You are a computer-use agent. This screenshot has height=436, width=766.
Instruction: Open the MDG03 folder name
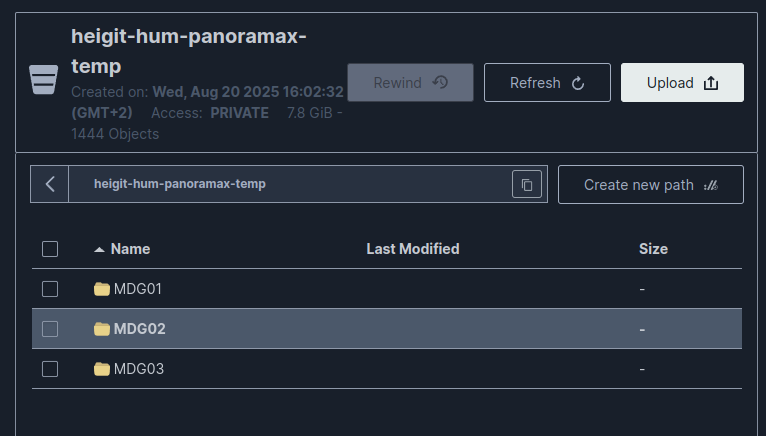point(139,369)
